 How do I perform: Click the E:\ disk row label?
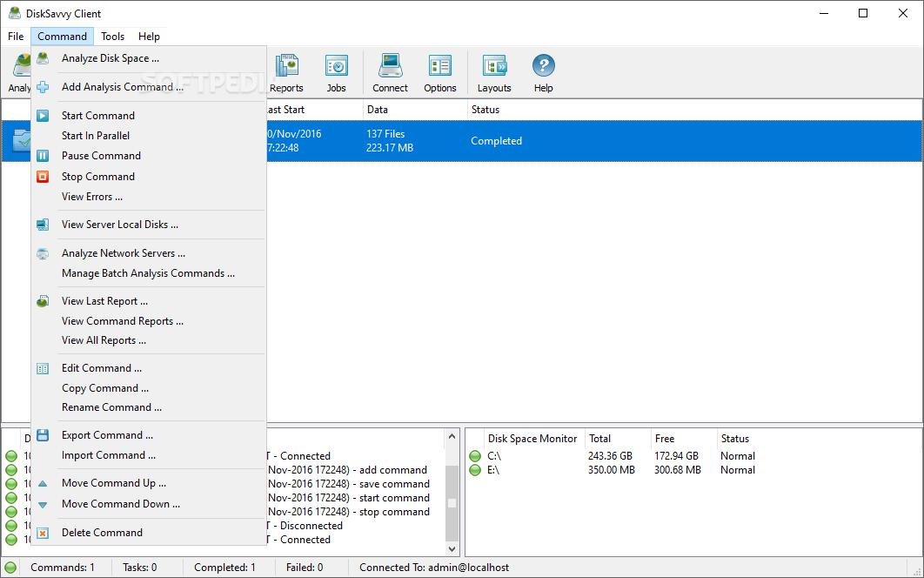pos(493,470)
